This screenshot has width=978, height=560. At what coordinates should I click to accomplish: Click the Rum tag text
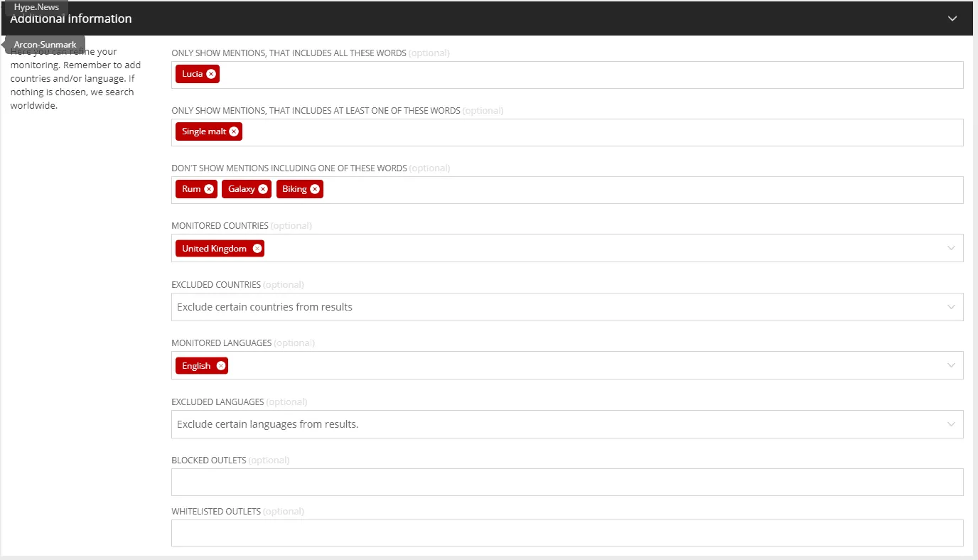click(x=191, y=189)
